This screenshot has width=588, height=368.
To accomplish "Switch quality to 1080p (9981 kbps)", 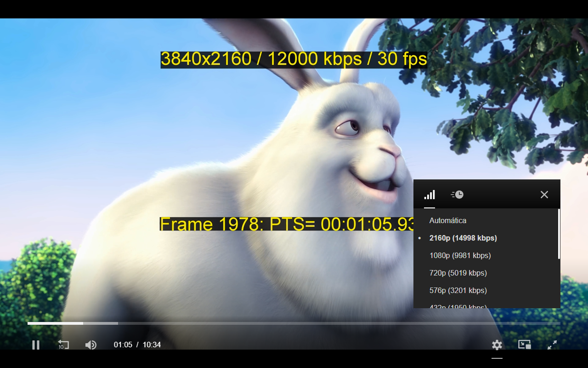I will (x=460, y=255).
